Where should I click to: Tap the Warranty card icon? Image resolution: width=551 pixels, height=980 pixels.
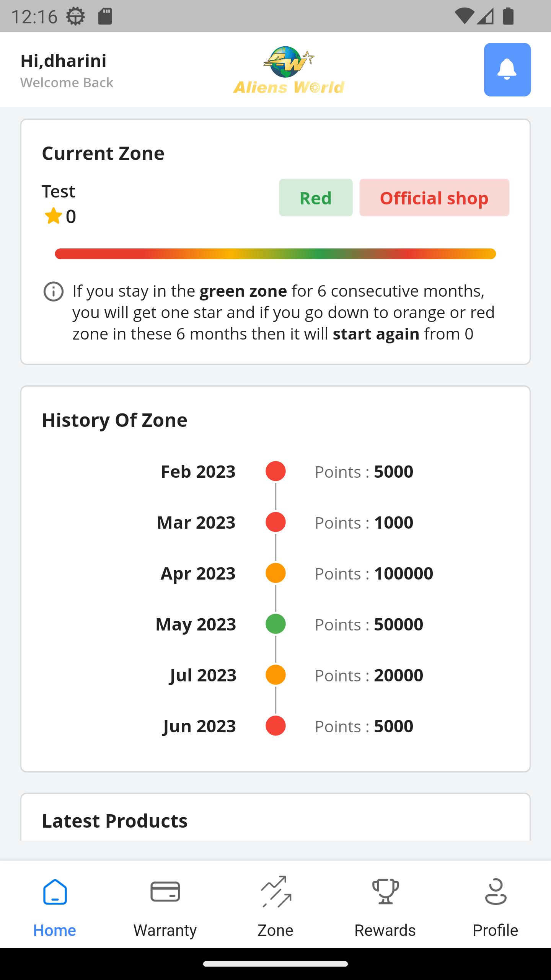tap(165, 892)
